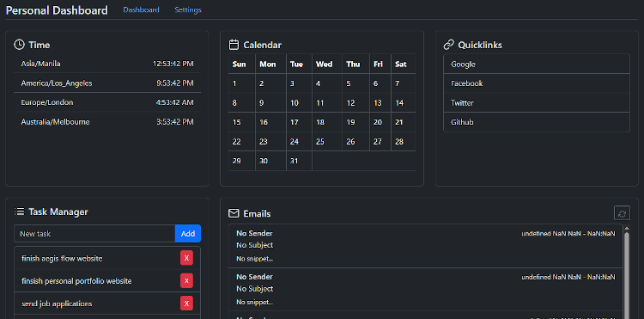Screen dimensions: 644x319
Task: Click the calendar icon in Calendar header
Action: tap(234, 45)
